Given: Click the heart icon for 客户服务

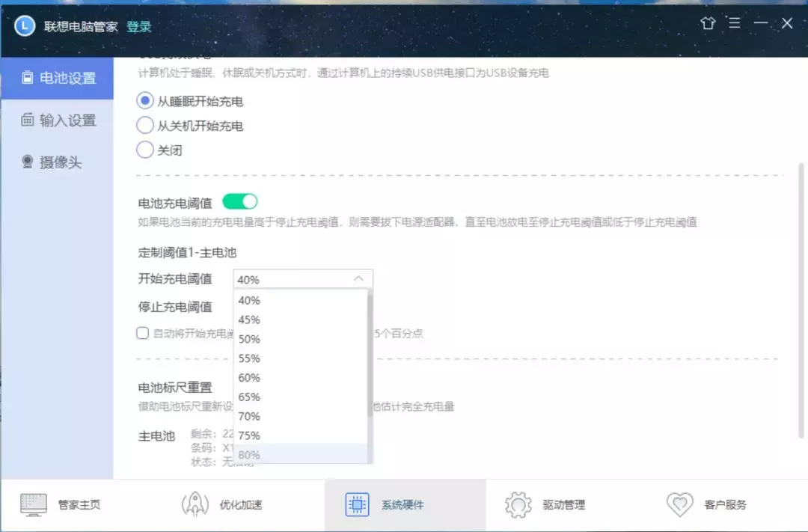Looking at the screenshot, I should [x=679, y=504].
